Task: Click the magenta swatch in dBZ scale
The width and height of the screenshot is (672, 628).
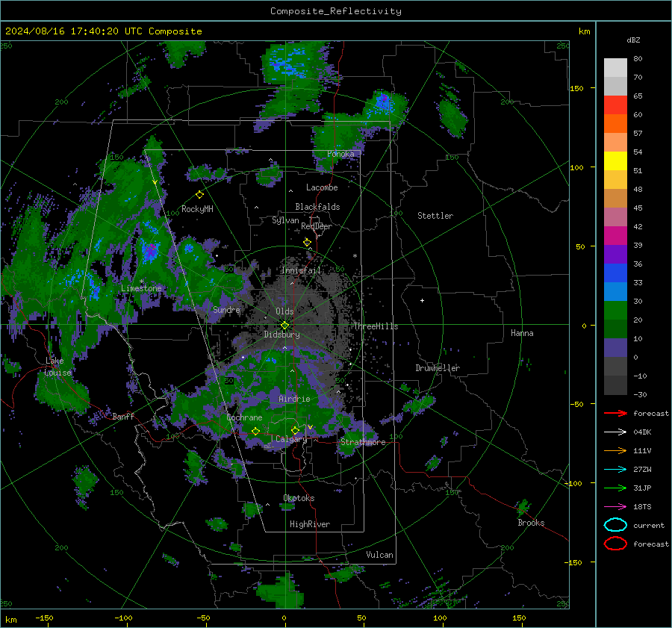Action: [615, 235]
